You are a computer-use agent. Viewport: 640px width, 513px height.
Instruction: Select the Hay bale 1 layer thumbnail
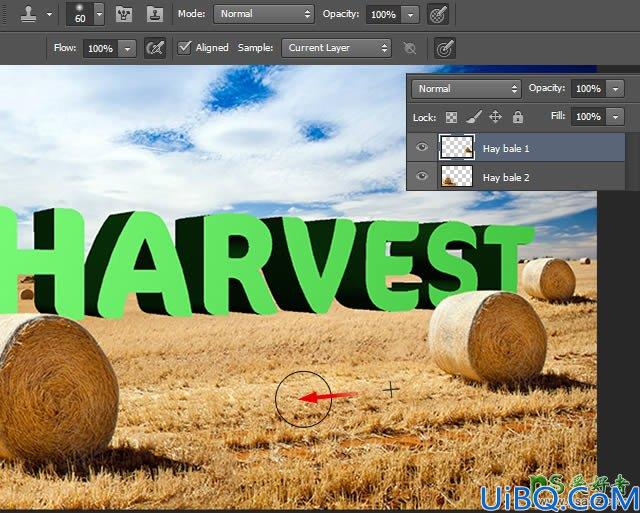457,147
